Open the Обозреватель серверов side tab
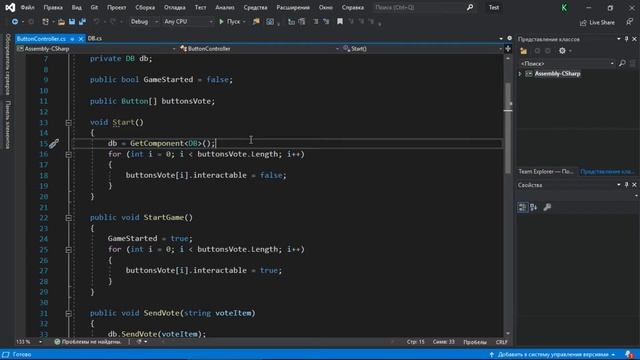 click(7, 64)
